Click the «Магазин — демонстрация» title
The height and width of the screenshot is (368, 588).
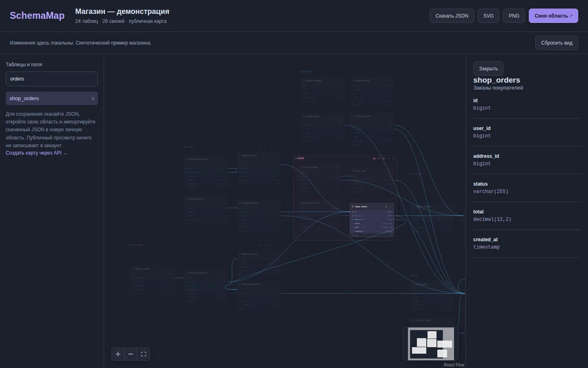point(122,11)
